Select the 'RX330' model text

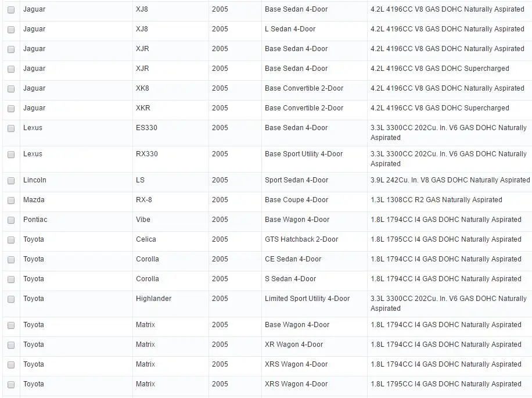pyautogui.click(x=147, y=154)
